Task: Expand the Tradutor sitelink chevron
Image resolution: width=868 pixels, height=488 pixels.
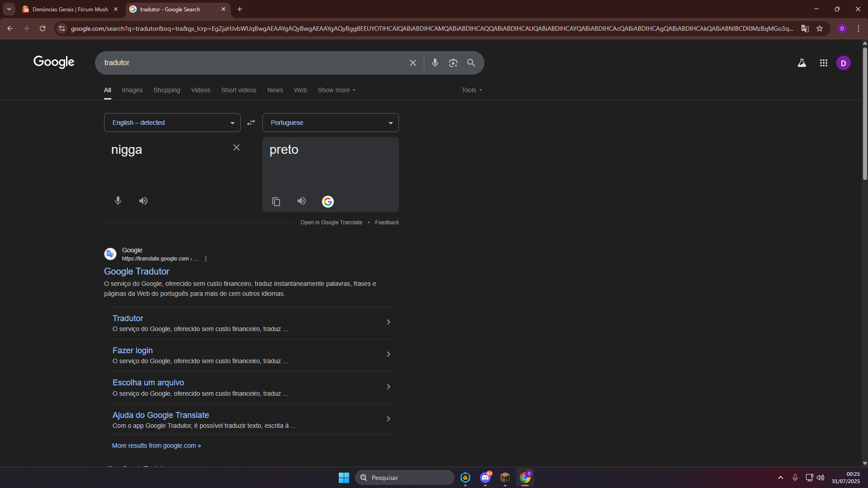Action: [388, 322]
